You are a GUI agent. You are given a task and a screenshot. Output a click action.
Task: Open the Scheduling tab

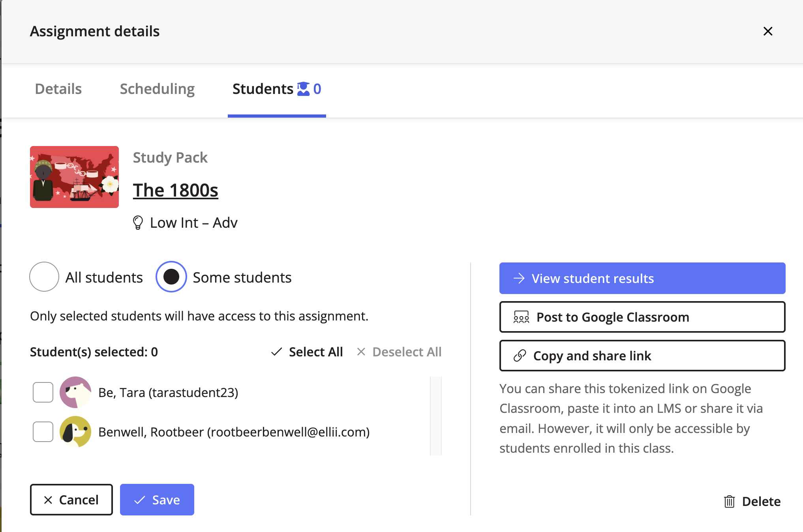pyautogui.click(x=157, y=89)
